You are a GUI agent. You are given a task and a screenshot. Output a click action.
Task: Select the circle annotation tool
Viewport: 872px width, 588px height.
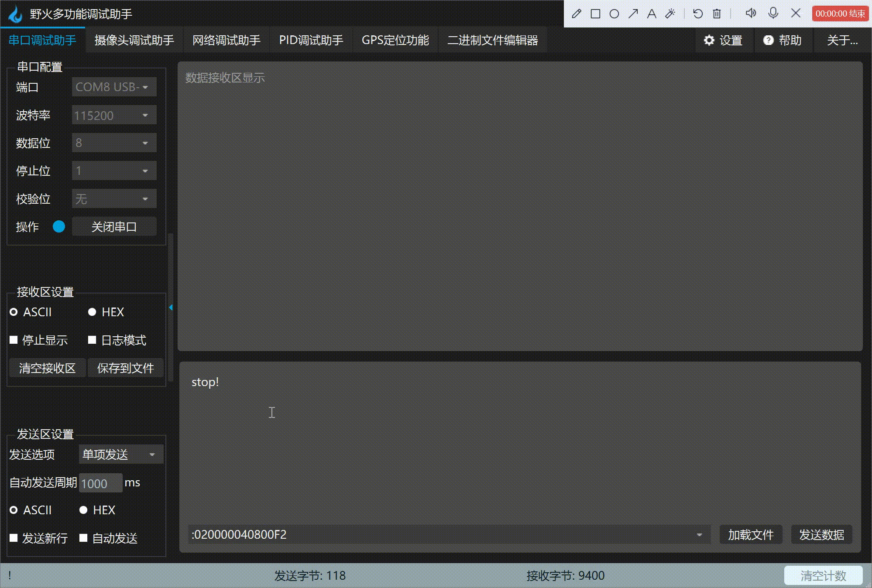(x=614, y=14)
